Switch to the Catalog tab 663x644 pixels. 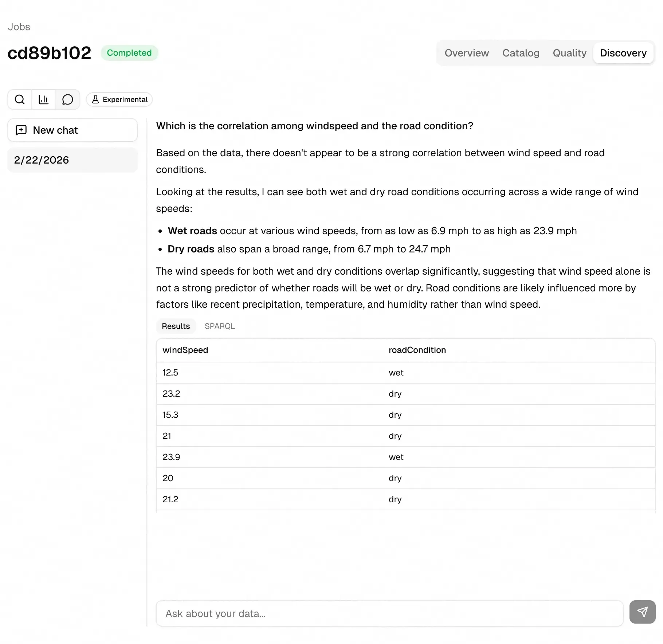point(521,53)
